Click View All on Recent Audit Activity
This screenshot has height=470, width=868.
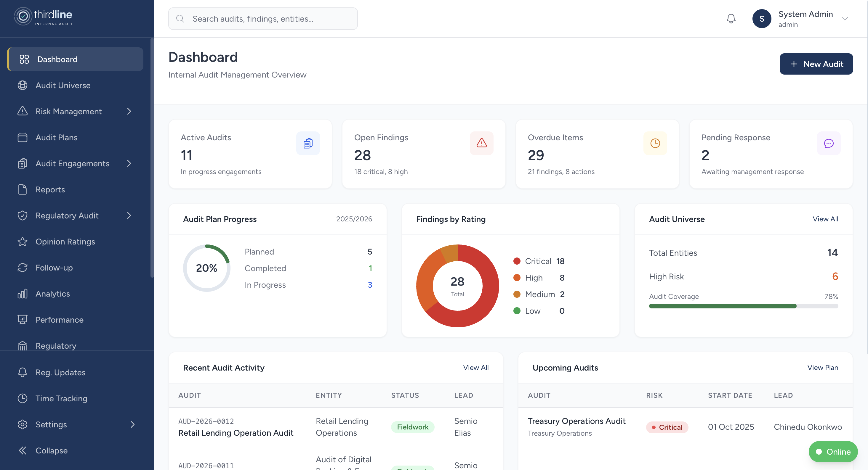point(475,367)
